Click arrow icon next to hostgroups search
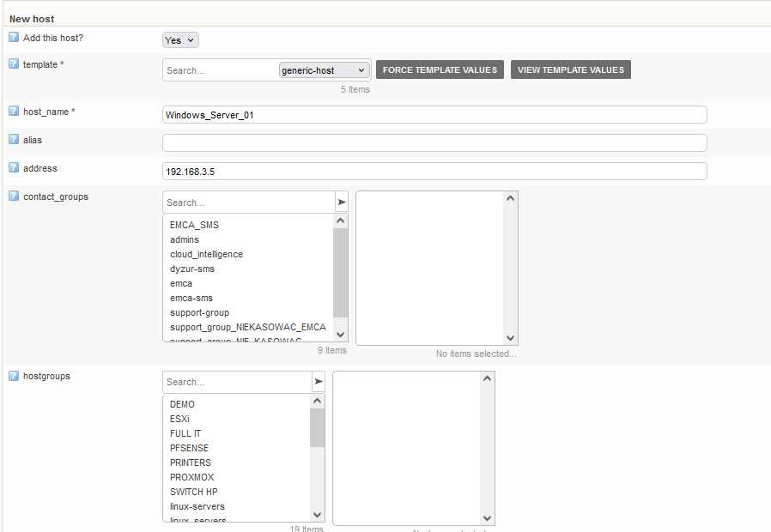771x532 pixels. point(319,382)
